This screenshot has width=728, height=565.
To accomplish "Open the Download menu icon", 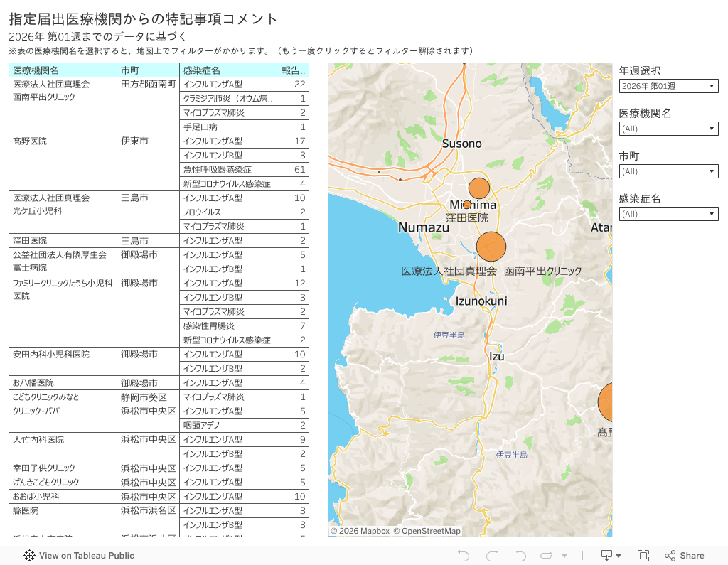I will 611,556.
